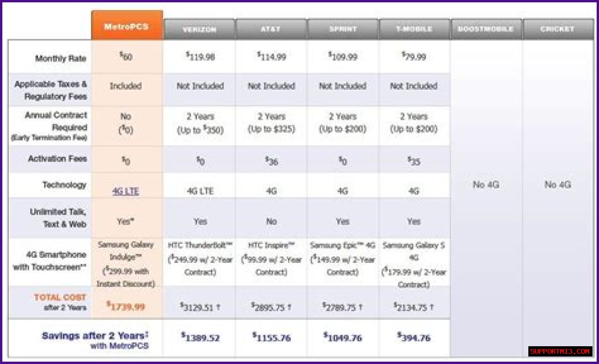Click Cricket 'No 4G' cell
Viewport: 599px width, 364px height.
558,185
